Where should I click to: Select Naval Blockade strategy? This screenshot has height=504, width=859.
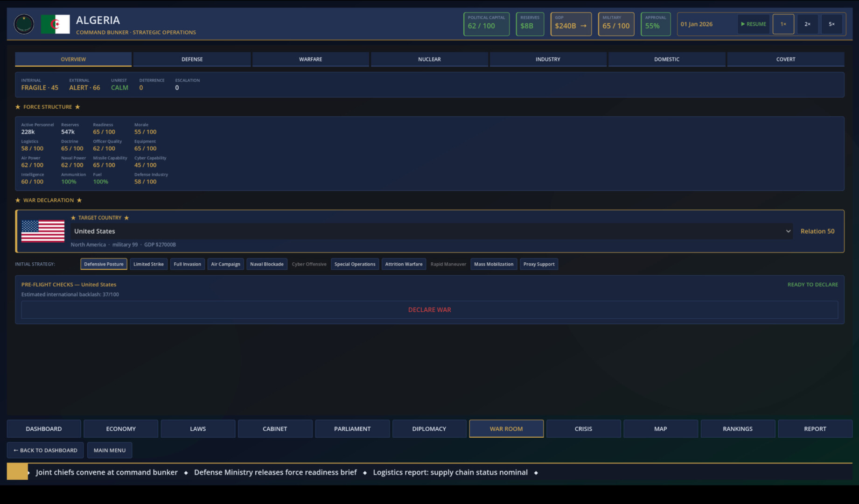(266, 264)
